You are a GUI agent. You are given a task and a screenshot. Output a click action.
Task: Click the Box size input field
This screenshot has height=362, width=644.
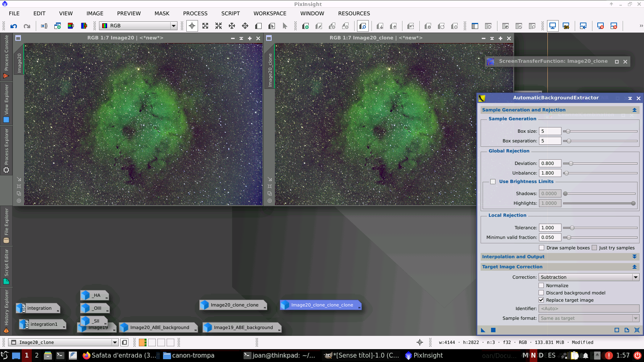coord(550,131)
